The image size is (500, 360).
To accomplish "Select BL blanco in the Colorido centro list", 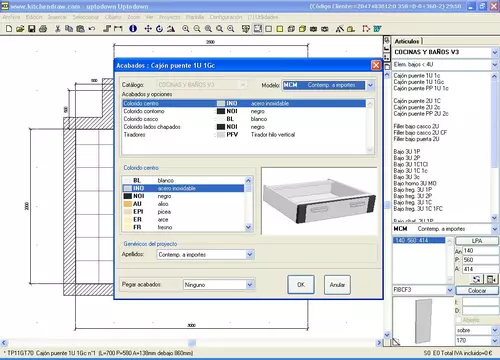I will pyautogui.click(x=183, y=180).
